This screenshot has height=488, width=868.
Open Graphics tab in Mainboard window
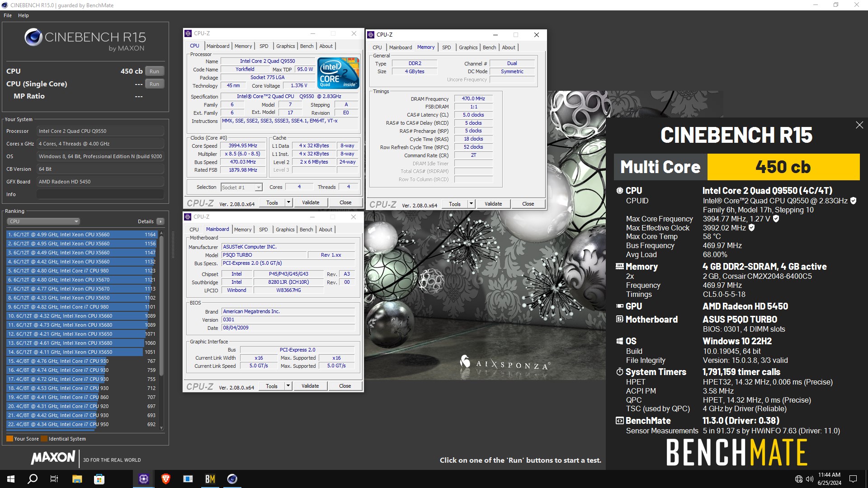coord(285,230)
